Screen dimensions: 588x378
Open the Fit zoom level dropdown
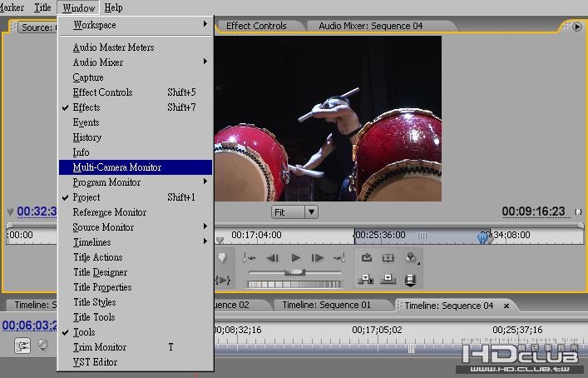point(294,212)
